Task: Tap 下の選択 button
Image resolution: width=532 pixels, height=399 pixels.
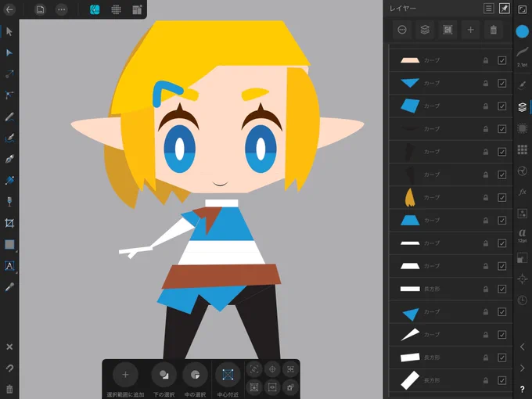Action: [164, 380]
